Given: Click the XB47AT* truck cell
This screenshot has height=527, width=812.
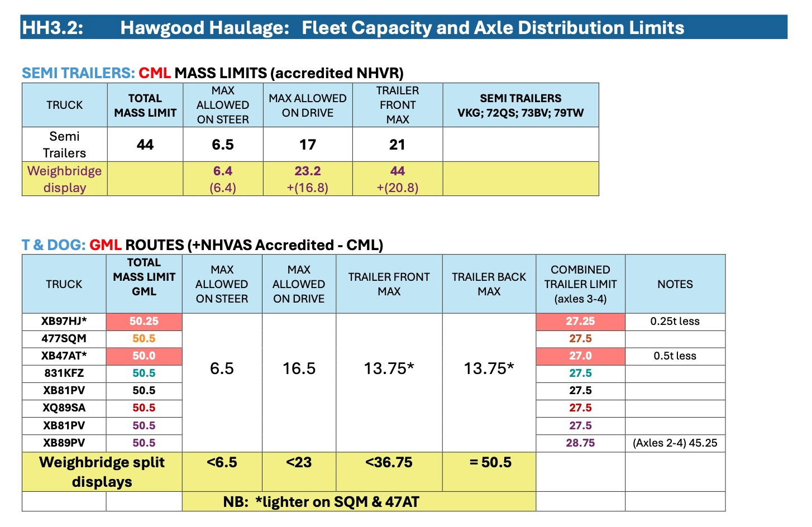Looking at the screenshot, I should pos(64,356).
